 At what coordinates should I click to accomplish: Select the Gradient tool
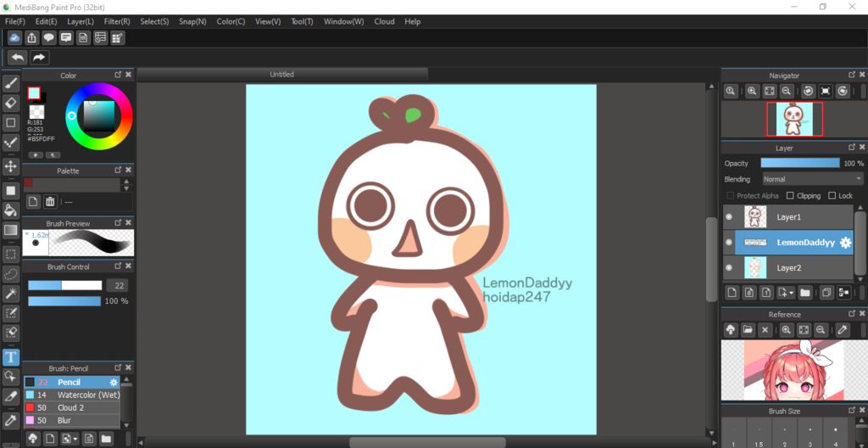pyautogui.click(x=10, y=230)
